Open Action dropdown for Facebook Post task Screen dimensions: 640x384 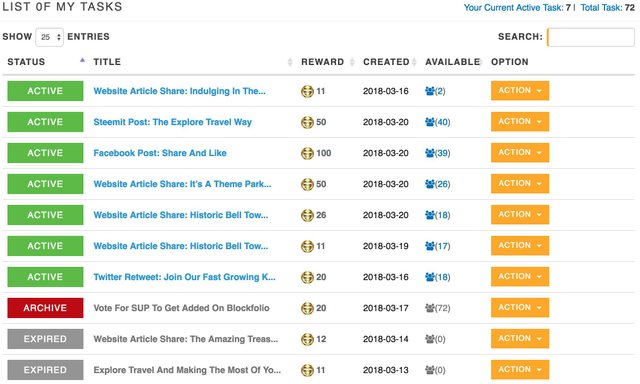click(x=520, y=153)
